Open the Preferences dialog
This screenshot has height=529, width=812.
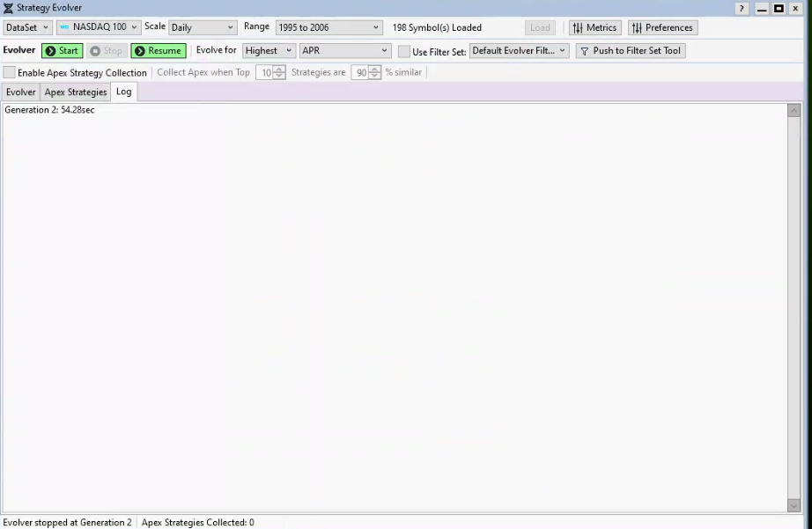point(662,28)
